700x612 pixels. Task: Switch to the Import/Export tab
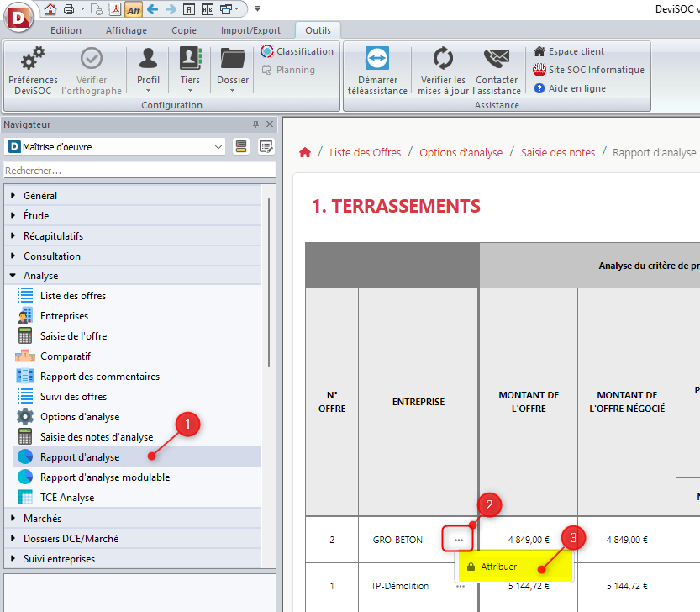point(250,30)
